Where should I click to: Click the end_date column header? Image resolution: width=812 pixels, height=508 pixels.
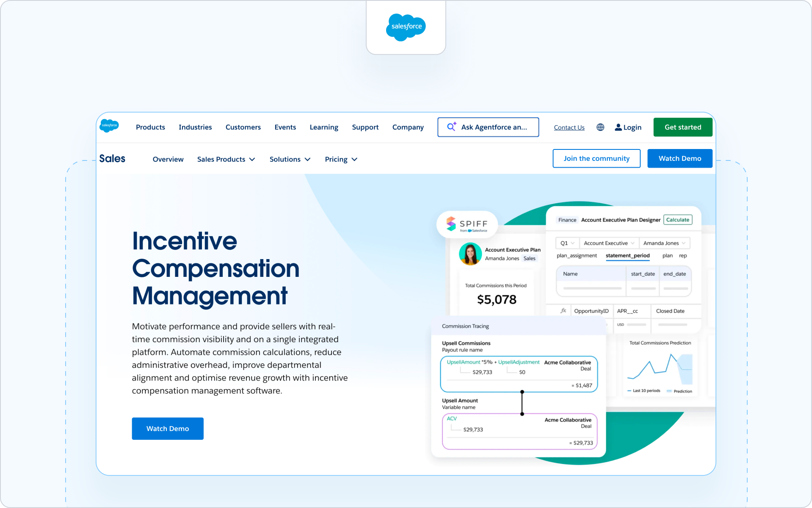point(674,274)
